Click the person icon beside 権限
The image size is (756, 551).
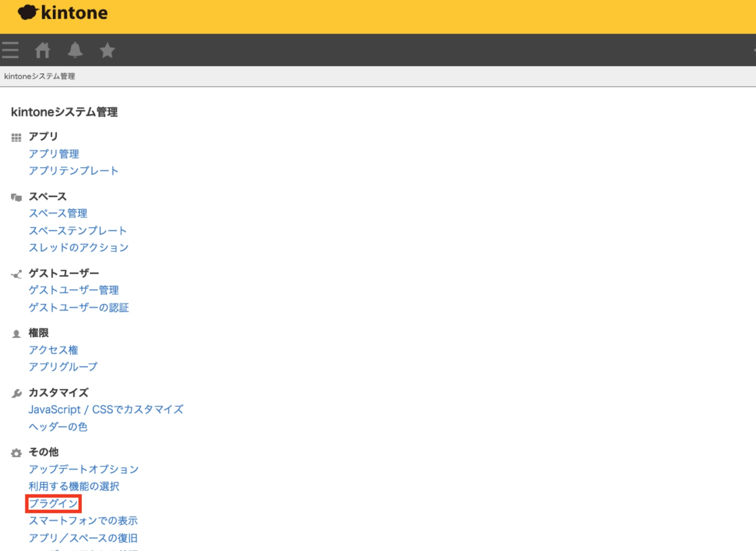coord(16,334)
